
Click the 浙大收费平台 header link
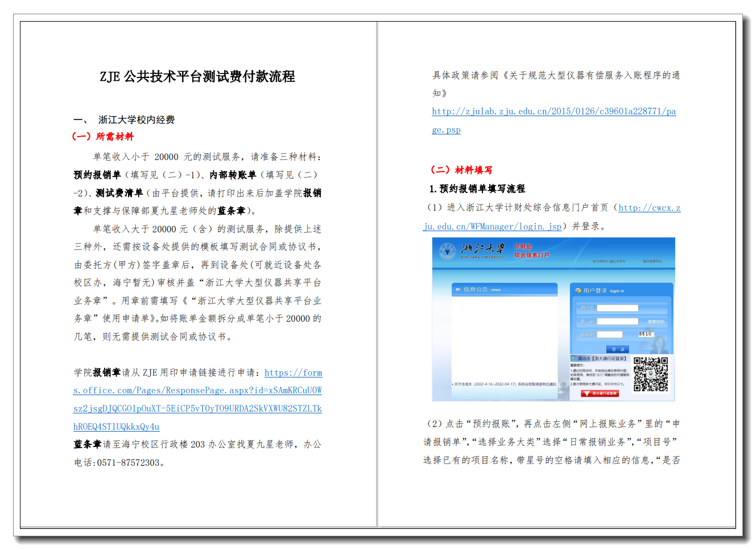pyautogui.click(x=652, y=261)
